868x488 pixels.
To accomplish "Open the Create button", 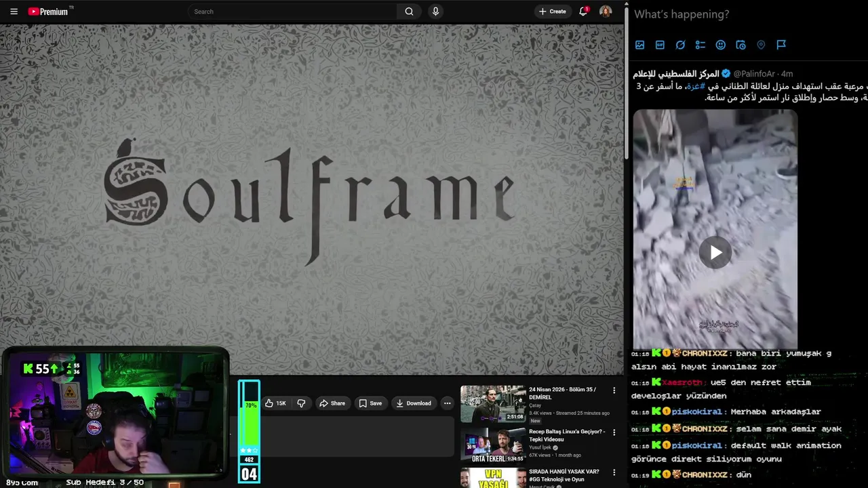I will pyautogui.click(x=553, y=12).
